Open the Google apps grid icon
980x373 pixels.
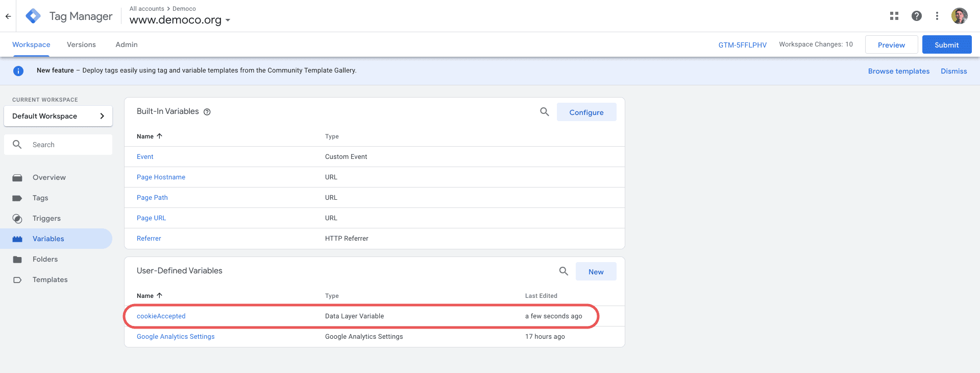click(x=894, y=16)
